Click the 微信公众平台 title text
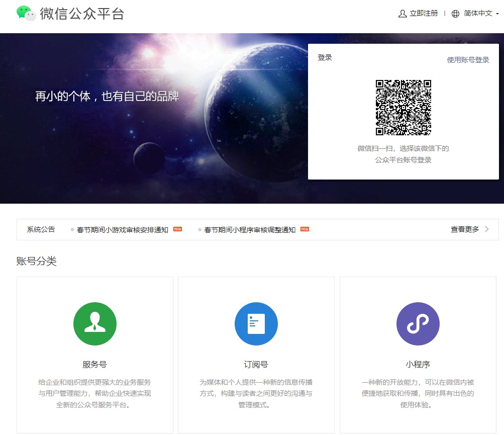This screenshot has width=504, height=435. [81, 14]
